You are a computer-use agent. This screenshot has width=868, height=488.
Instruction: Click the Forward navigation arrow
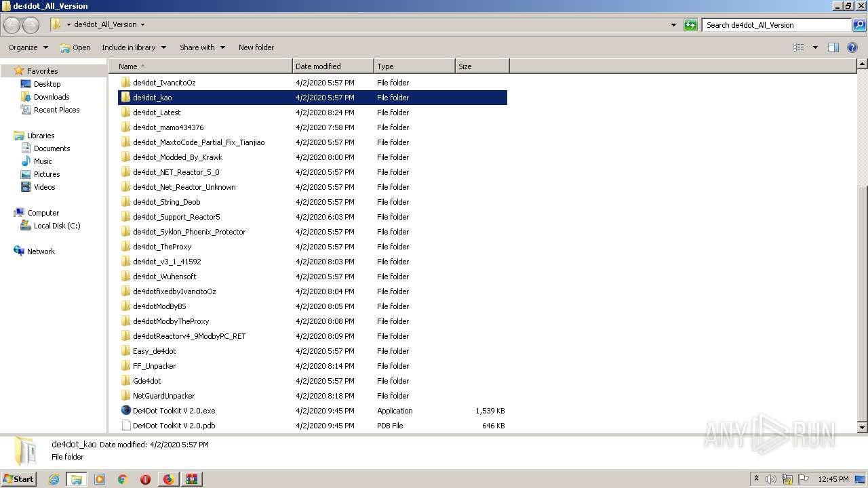point(31,25)
